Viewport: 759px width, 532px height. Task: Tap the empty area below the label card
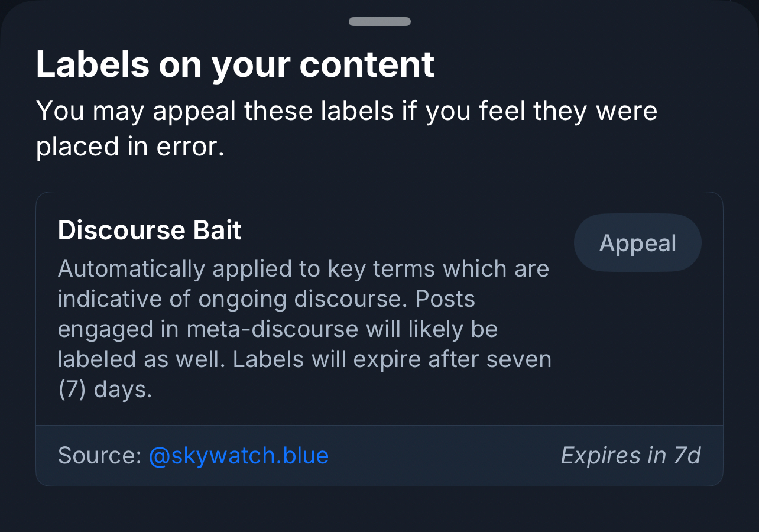click(x=378, y=510)
